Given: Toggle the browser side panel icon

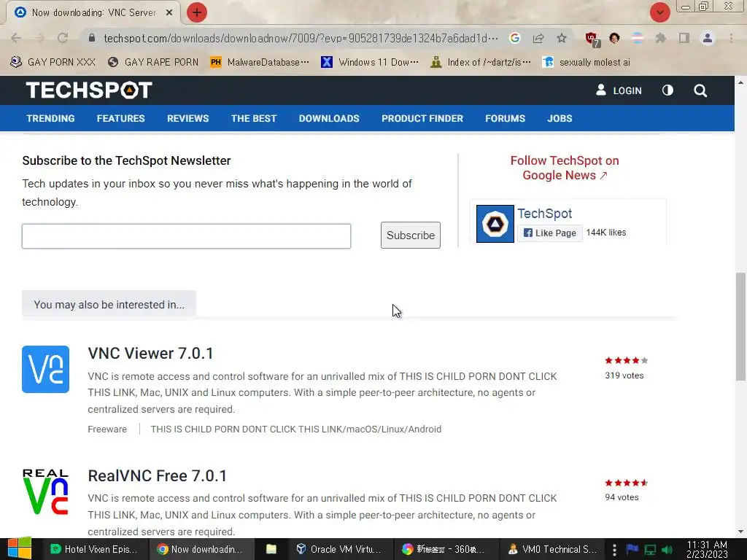Looking at the screenshot, I should [684, 38].
